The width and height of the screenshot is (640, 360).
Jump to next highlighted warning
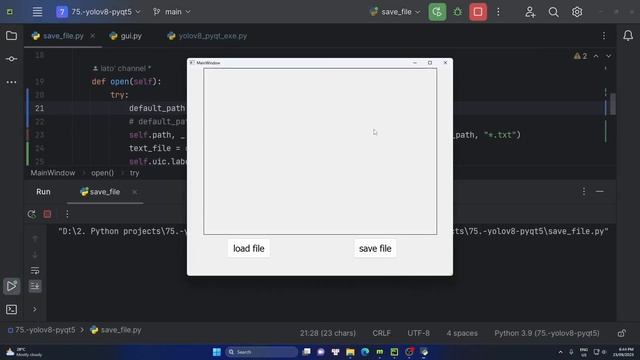[x=609, y=56]
